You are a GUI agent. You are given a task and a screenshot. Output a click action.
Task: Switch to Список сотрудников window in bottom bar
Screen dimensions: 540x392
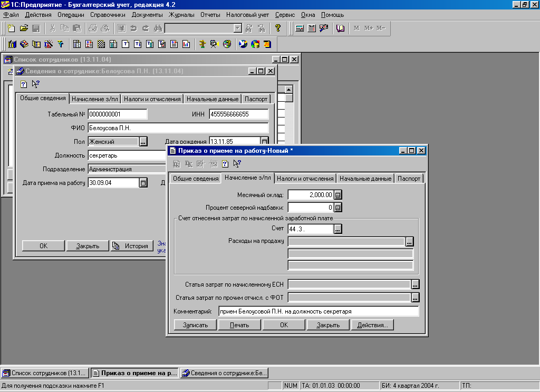tap(45, 373)
